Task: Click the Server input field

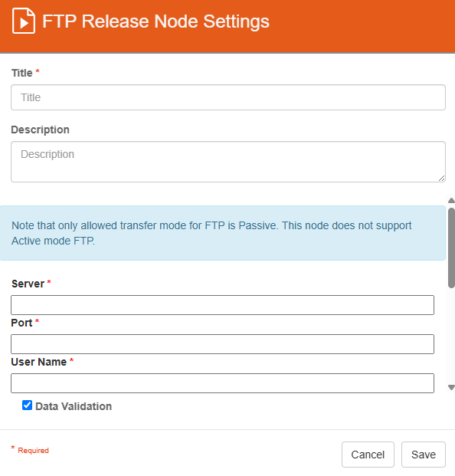Action: pyautogui.click(x=222, y=305)
